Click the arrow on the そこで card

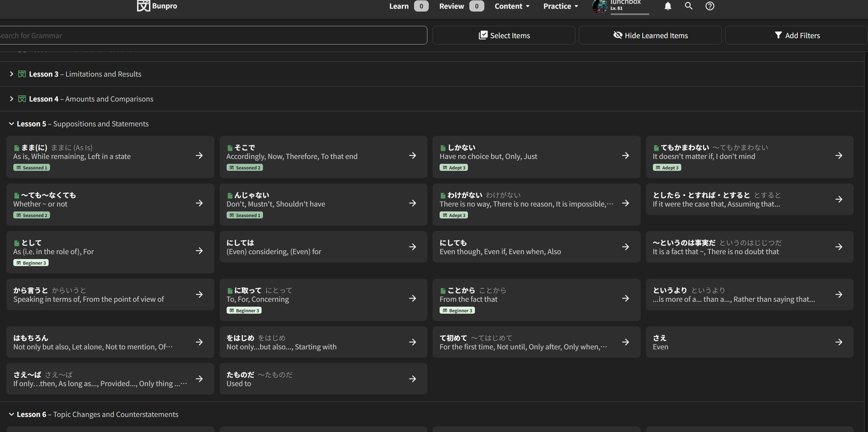pyautogui.click(x=412, y=155)
